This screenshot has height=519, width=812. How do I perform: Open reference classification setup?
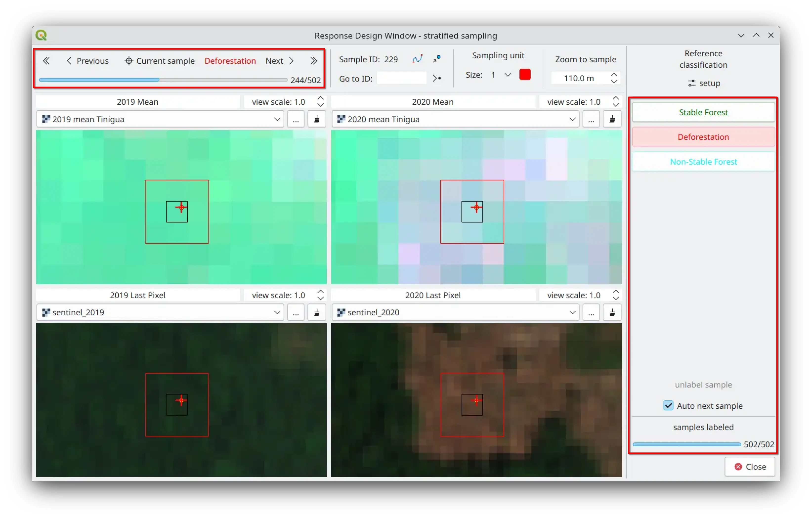pos(704,83)
